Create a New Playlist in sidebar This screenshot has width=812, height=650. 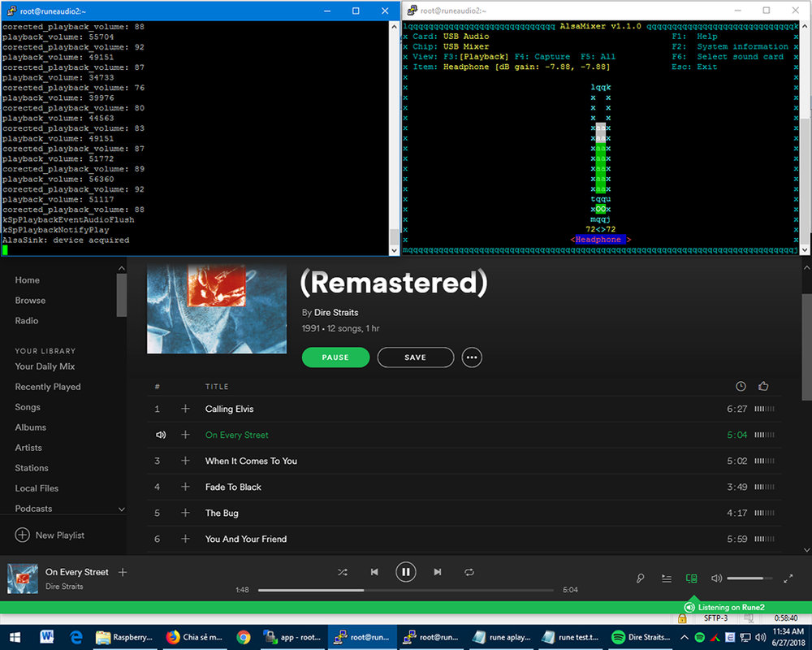(50, 535)
